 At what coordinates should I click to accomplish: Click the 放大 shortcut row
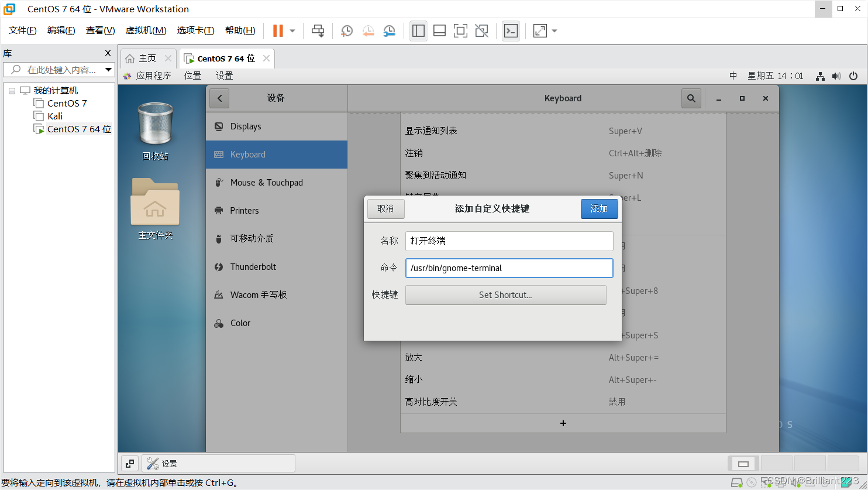point(563,358)
